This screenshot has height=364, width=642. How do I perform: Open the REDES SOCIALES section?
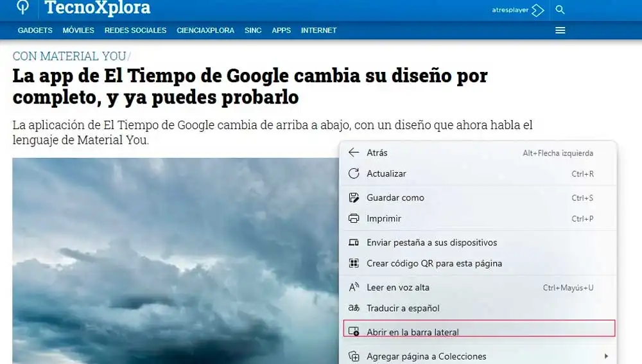[135, 30]
